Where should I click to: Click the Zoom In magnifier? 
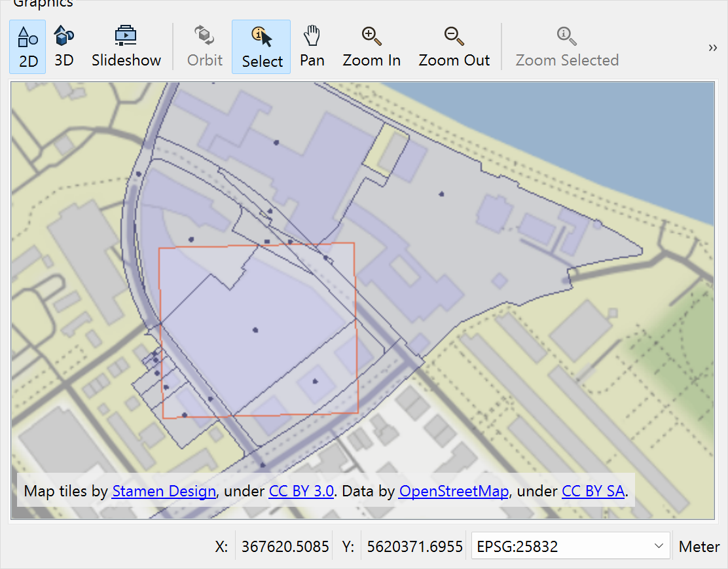click(x=371, y=46)
